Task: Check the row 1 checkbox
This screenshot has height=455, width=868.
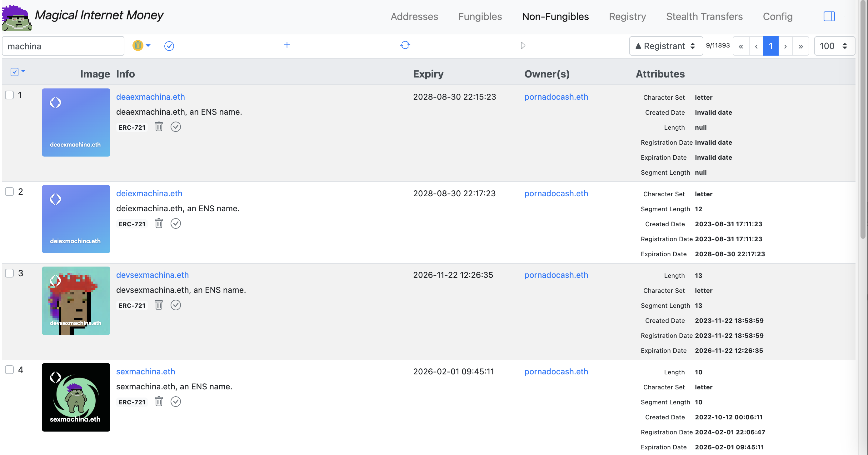Action: (9, 95)
